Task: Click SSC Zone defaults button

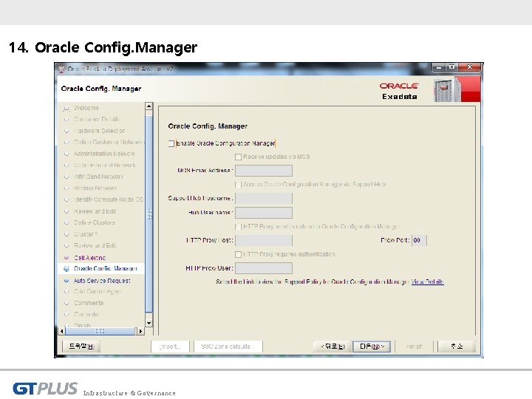Action: tap(228, 347)
